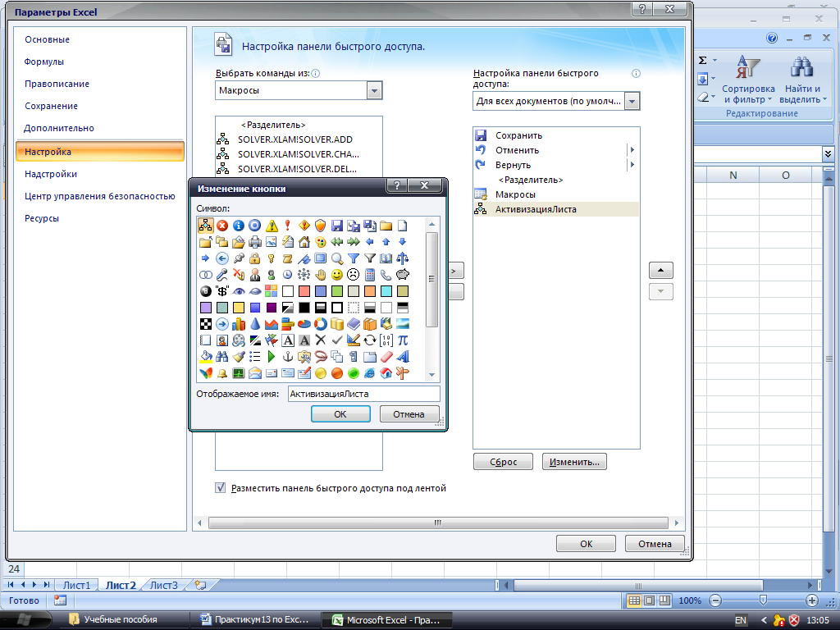Open Найти и выделить ribbon dropdown
Screen dimensions: 840x630
(x=802, y=80)
